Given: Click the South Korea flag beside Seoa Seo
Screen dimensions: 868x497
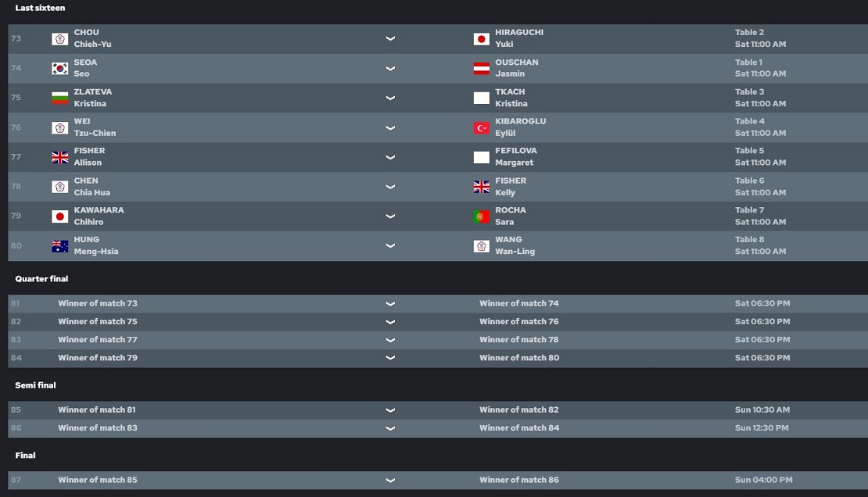Looking at the screenshot, I should 59,68.
